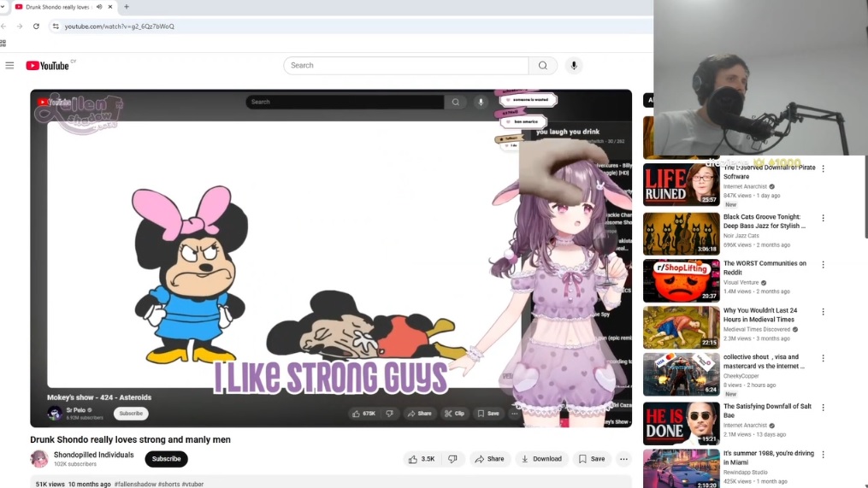Viewport: 868px width, 488px height.
Task: Close the Drunk Shondo tab
Action: point(110,7)
